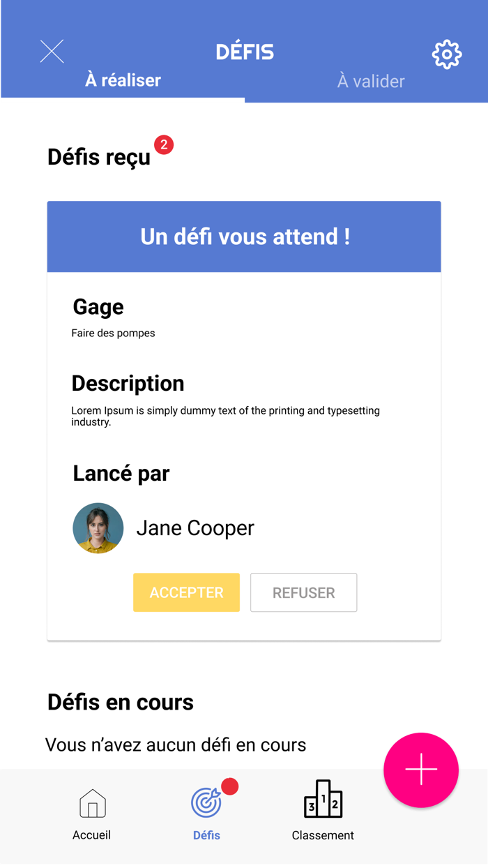
Task: Select the Accueil home icon
Action: (91, 804)
